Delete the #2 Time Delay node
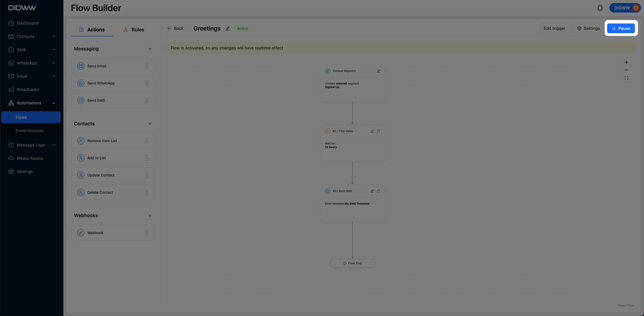The width and height of the screenshot is (644, 316). coord(379,131)
